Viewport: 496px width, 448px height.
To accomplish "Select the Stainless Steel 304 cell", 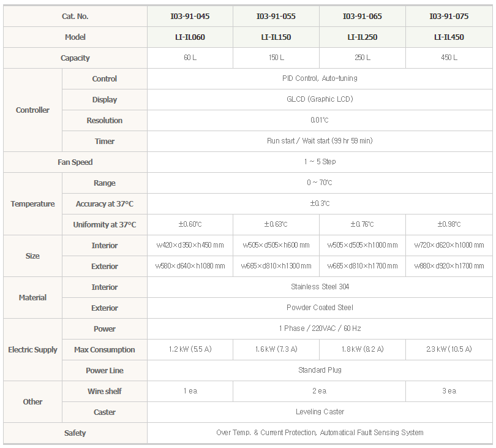I will click(x=320, y=287).
